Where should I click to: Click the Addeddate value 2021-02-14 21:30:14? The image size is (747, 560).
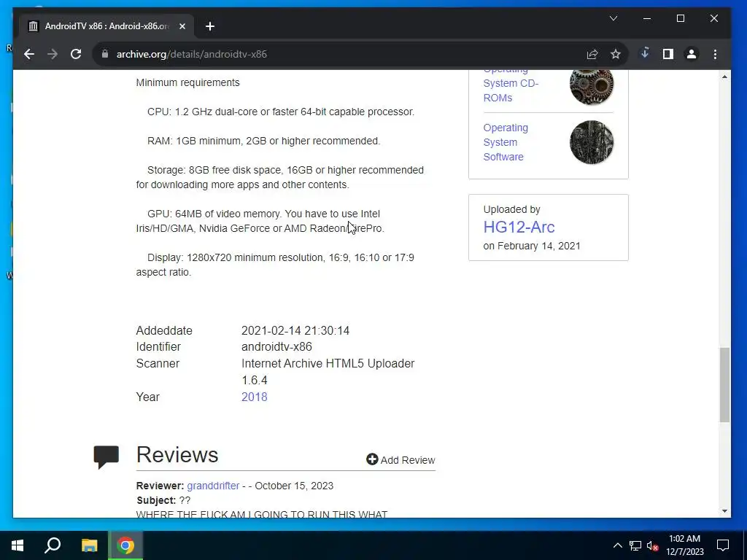pyautogui.click(x=295, y=330)
